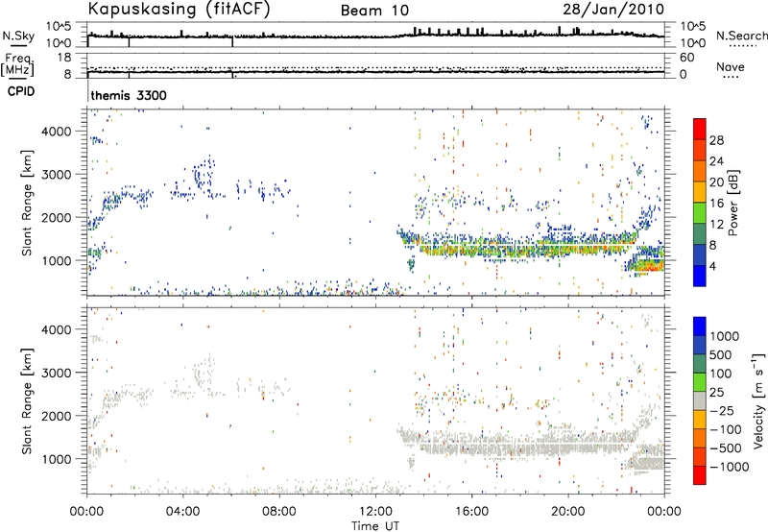
Task: Click the '16:00' time tick label
Action: [471, 512]
